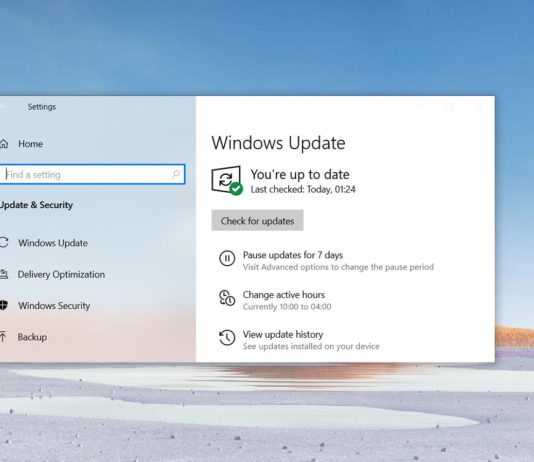Click the Windows Update page heading
The width and height of the screenshot is (534, 462).
[x=279, y=143]
